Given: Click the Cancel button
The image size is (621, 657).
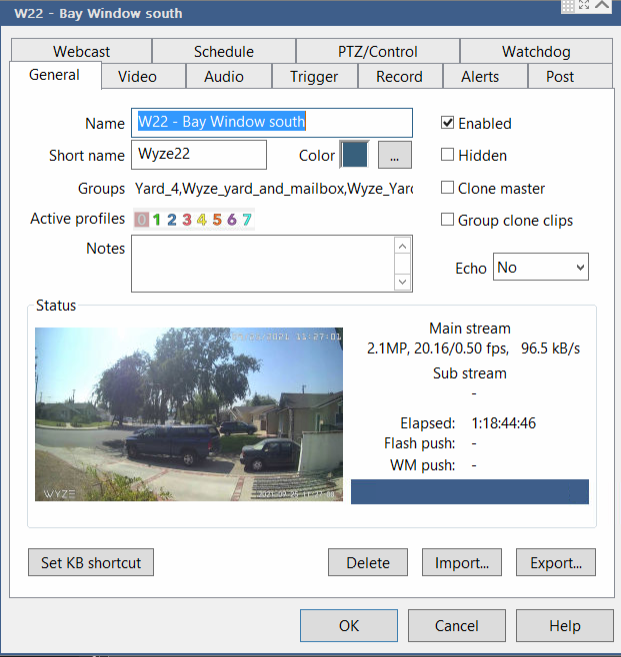Looking at the screenshot, I should pos(457,626).
